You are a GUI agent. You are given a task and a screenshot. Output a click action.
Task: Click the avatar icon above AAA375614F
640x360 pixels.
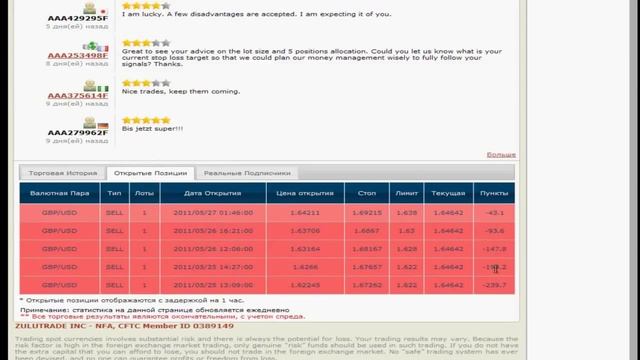pos(90,86)
